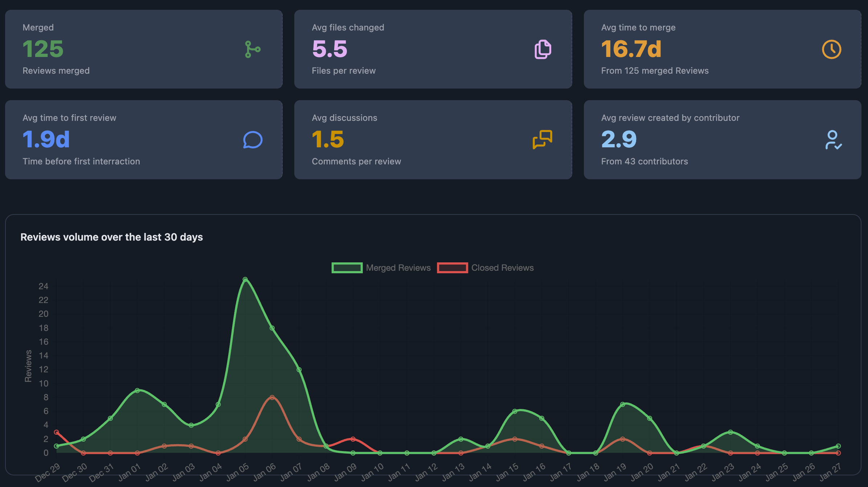The width and height of the screenshot is (868, 487).
Task: Click the clock icon on Avg time to merge
Action: (x=832, y=49)
